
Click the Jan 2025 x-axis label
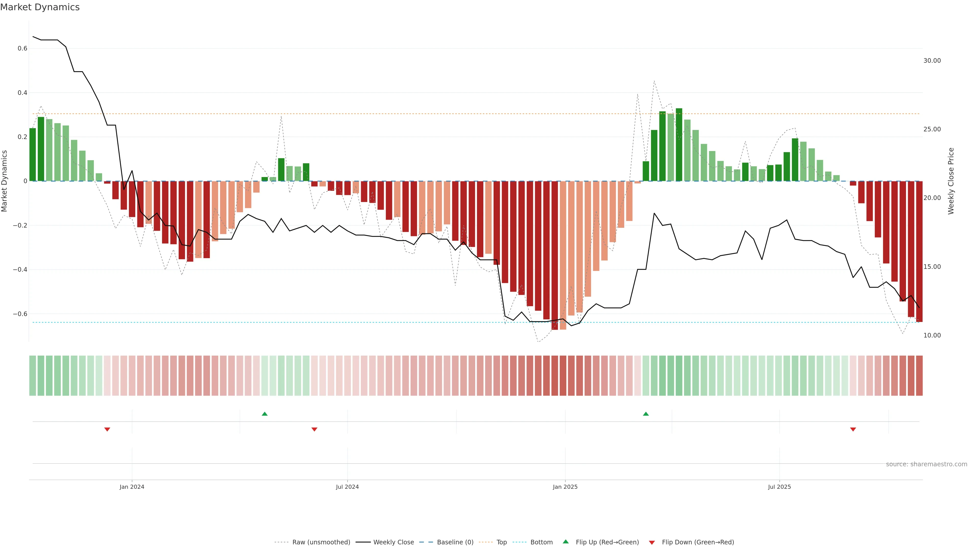pyautogui.click(x=565, y=487)
